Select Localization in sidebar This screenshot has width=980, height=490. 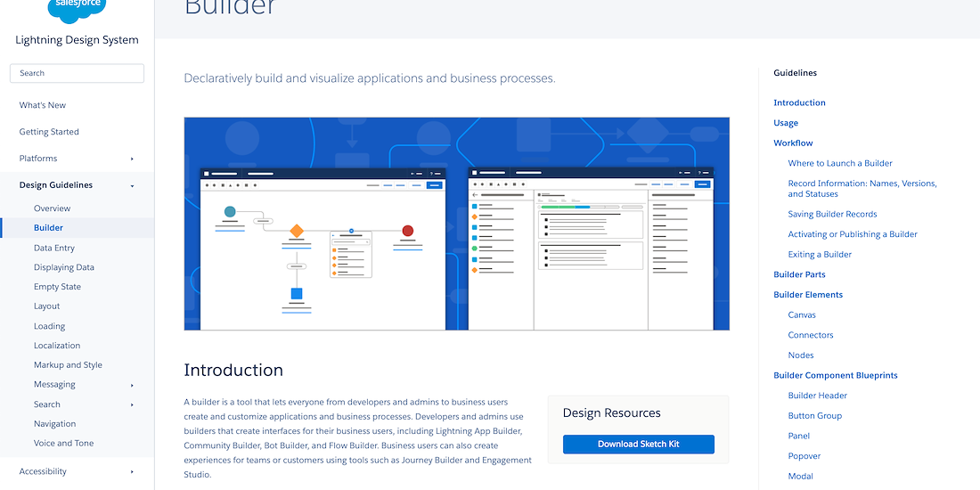pos(57,345)
